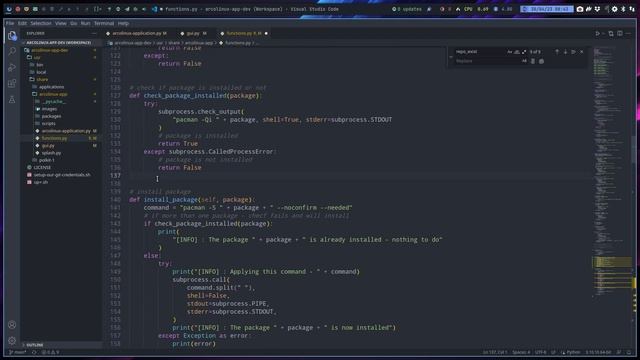Close the find widget

point(582,52)
